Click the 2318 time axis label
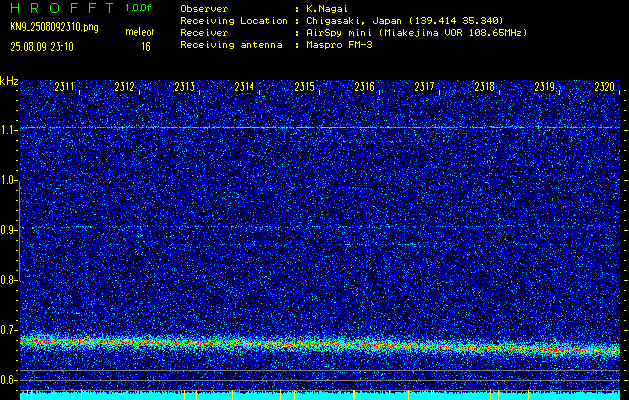This screenshot has width=629, height=400. (x=484, y=87)
